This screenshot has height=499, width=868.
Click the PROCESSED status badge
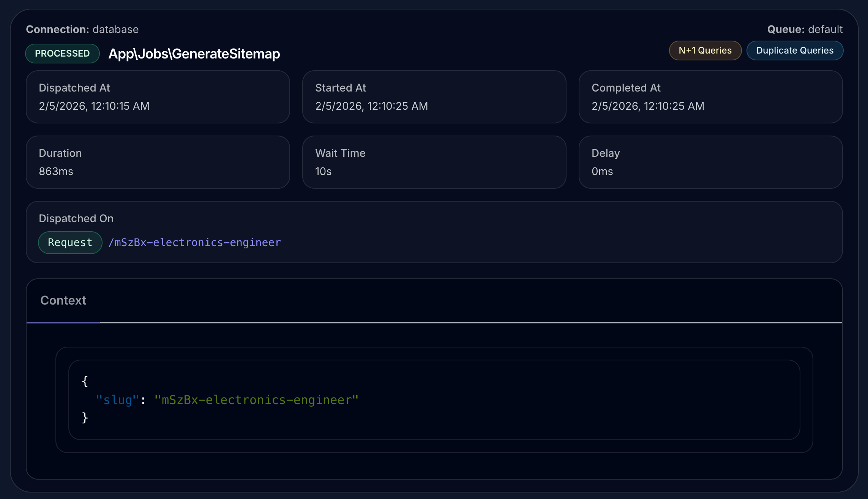tap(62, 54)
